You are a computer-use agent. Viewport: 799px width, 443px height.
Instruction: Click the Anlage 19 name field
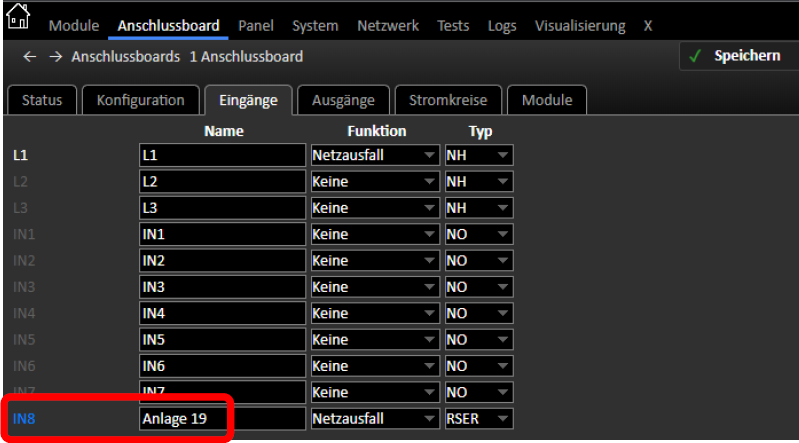pos(222,418)
